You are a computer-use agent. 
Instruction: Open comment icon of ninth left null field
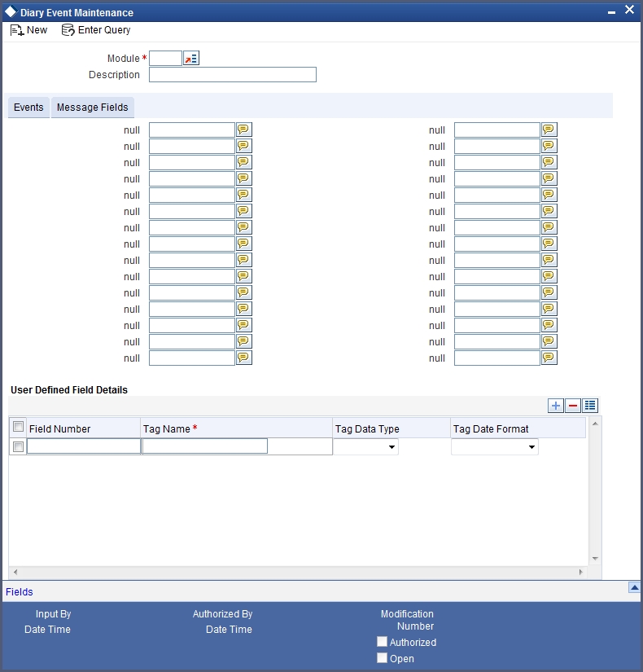243,260
